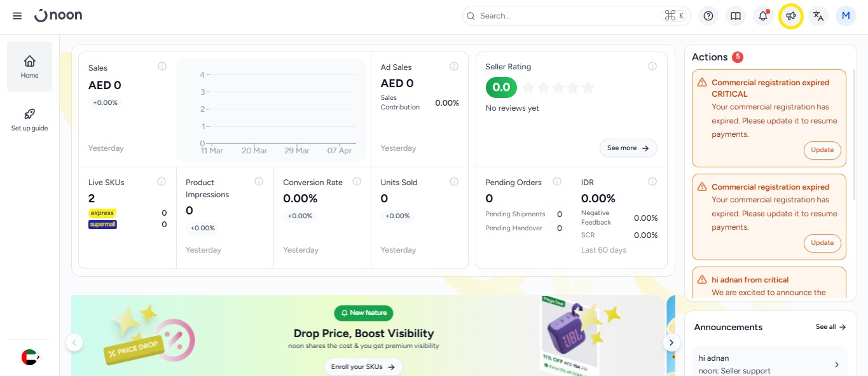Open the M profile avatar

(x=846, y=16)
